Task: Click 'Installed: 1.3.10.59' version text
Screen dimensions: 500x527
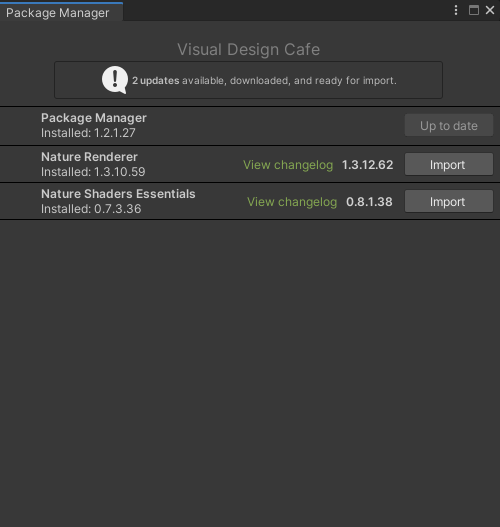Action: 93,172
